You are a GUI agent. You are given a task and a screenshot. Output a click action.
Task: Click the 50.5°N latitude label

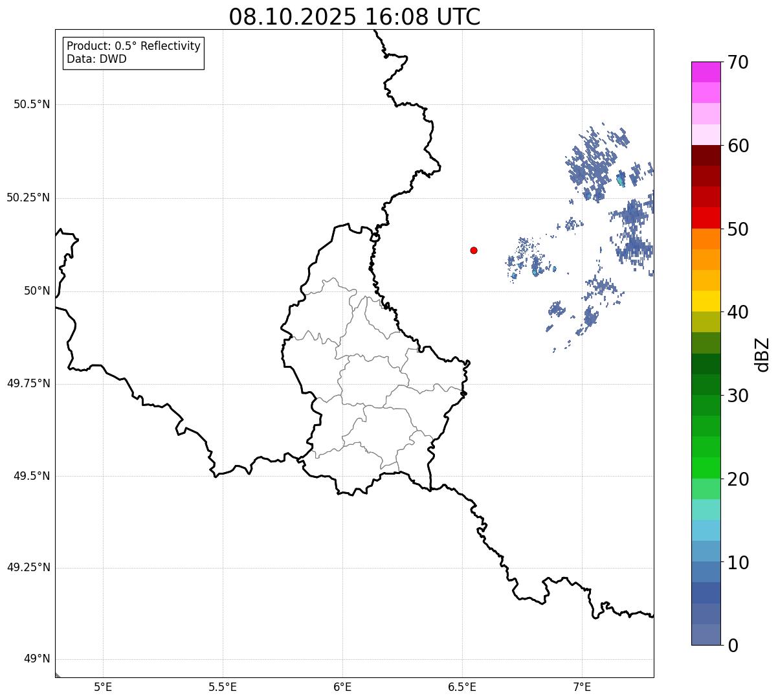click(32, 104)
